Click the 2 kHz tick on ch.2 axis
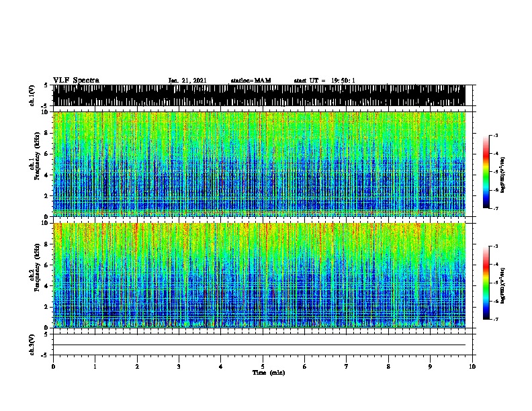532x411 pixels. [x=47, y=307]
